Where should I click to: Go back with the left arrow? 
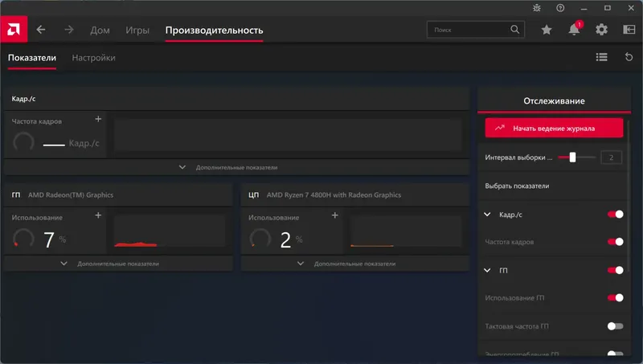pos(41,30)
